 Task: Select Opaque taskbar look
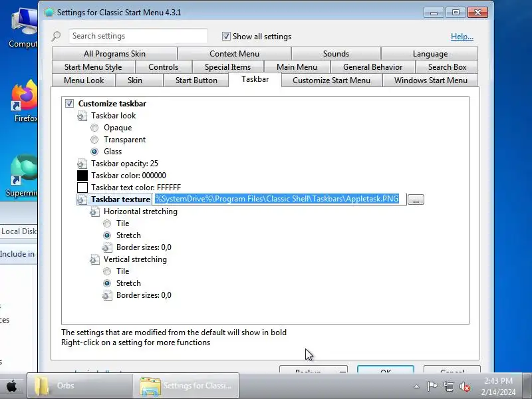click(x=94, y=128)
